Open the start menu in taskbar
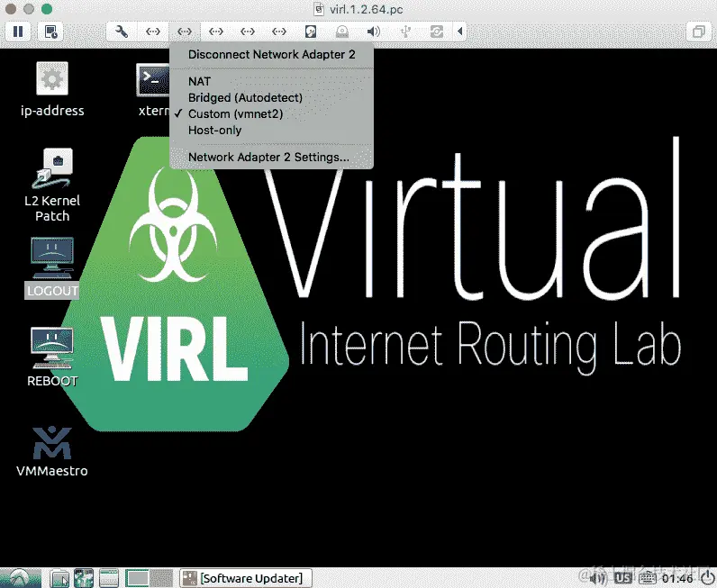Screen dimensions: 717x588 click(21, 578)
